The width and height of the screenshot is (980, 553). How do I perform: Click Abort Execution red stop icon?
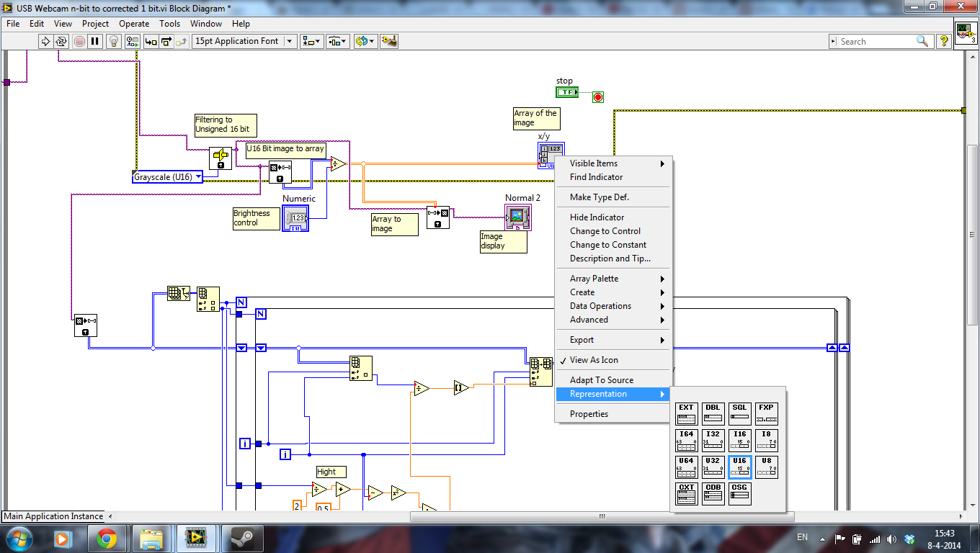[79, 41]
